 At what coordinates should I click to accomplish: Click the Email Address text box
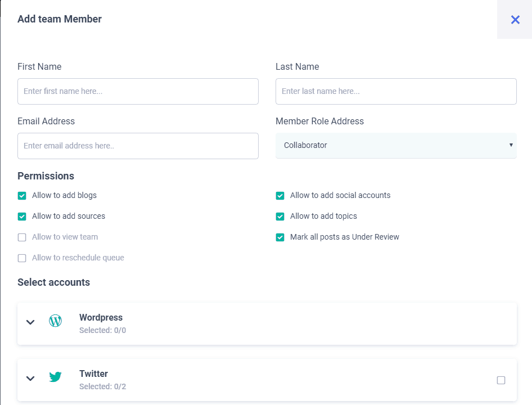tap(138, 146)
